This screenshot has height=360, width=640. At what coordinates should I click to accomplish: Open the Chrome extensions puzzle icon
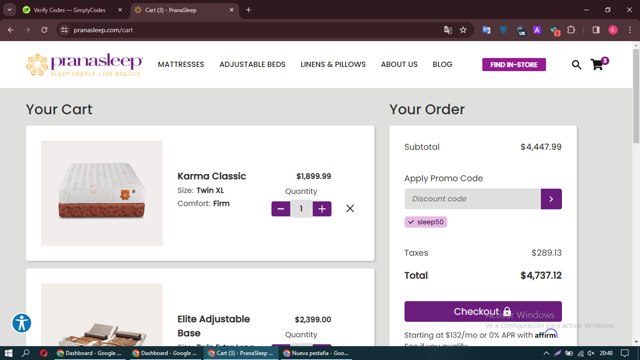[x=571, y=30]
